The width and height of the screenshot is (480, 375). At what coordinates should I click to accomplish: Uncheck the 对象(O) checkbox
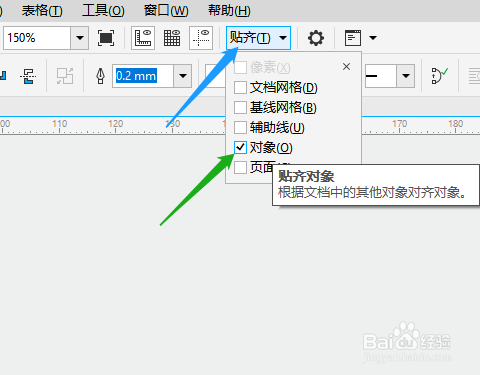(x=240, y=148)
